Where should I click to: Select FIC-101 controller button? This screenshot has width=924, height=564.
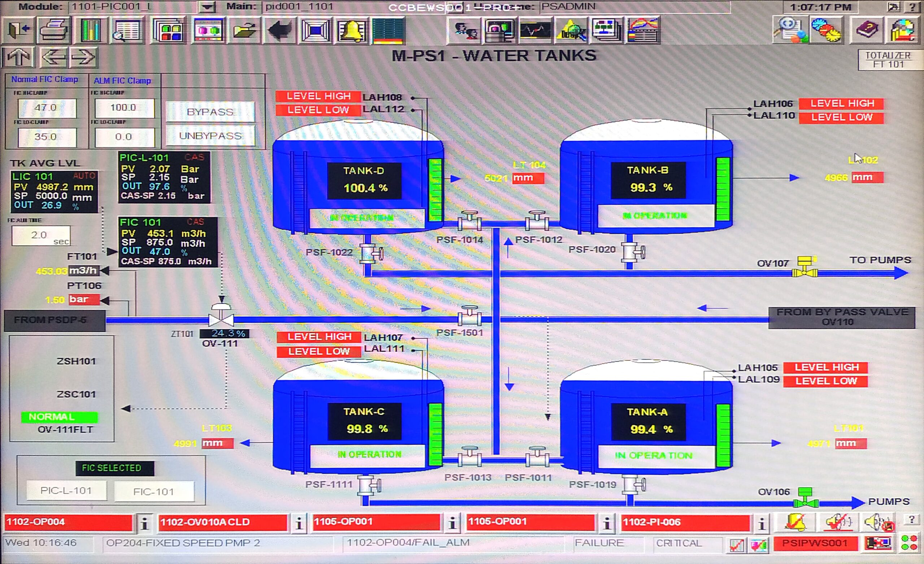point(154,491)
